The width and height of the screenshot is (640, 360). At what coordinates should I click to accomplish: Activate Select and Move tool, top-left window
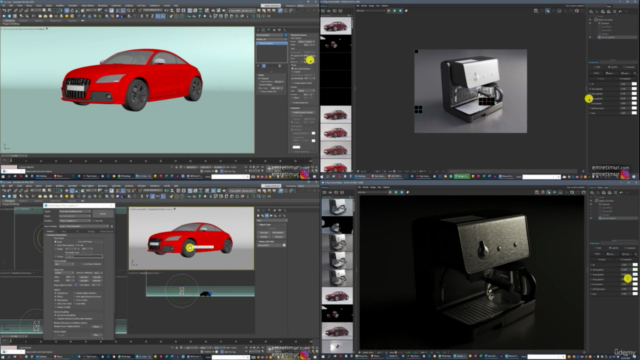tap(67, 10)
